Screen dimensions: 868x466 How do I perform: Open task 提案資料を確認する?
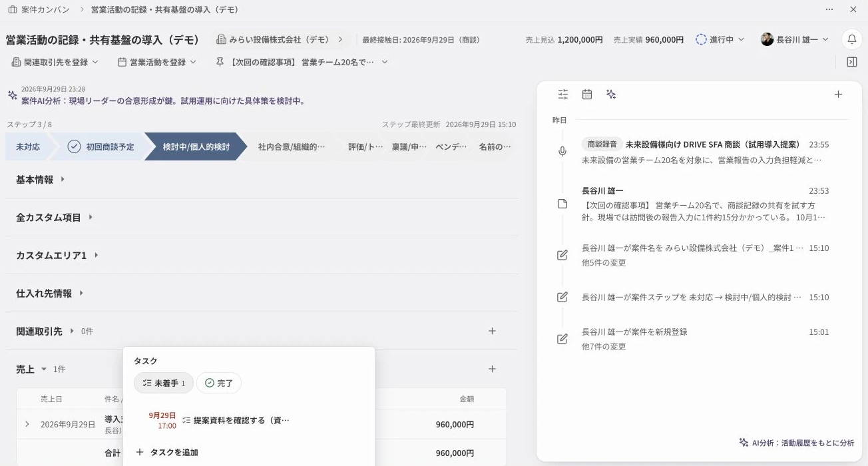click(x=236, y=420)
